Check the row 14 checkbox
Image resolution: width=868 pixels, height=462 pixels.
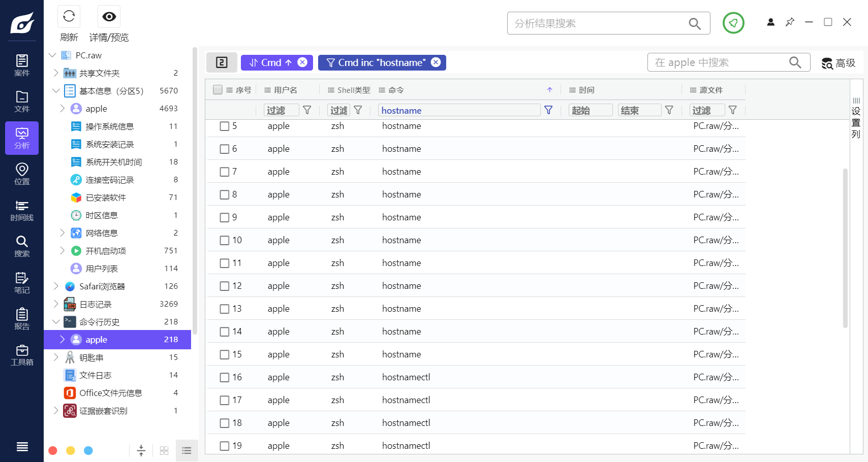225,332
